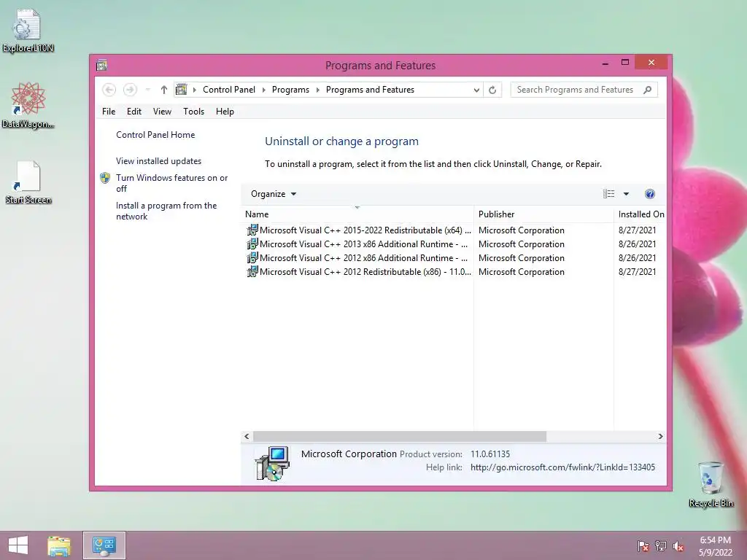The image size is (747, 560).
Task: Open the View menu
Action: pos(162,112)
